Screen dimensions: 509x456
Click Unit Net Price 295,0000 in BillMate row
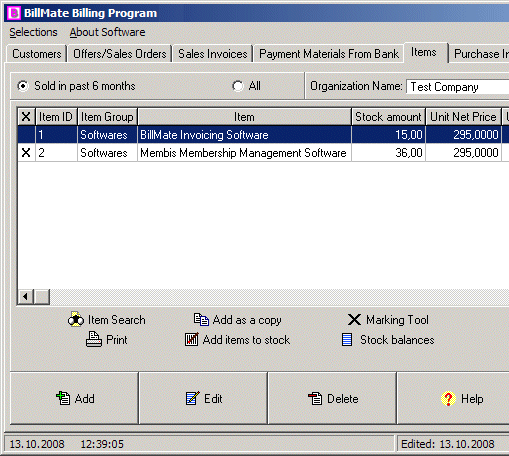(463, 135)
